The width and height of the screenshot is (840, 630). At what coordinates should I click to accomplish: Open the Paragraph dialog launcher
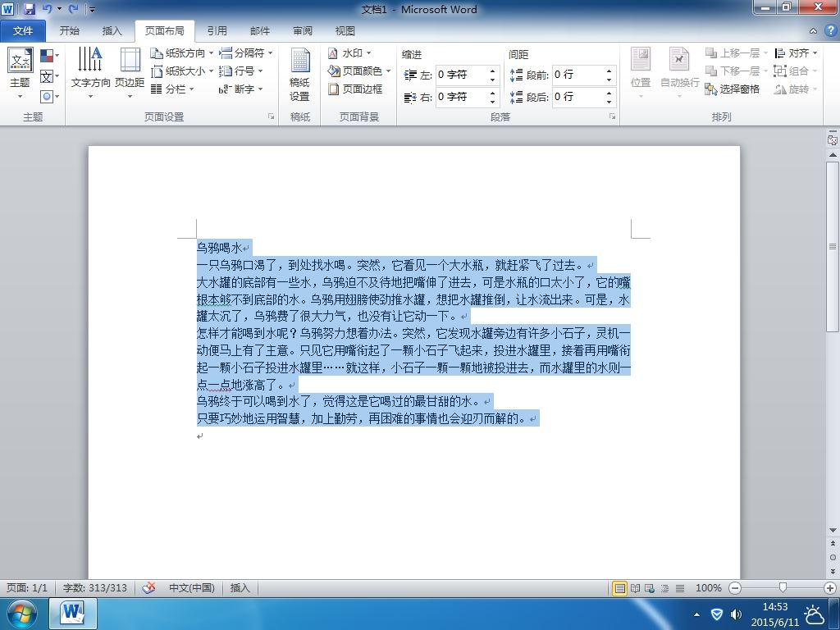pos(612,116)
